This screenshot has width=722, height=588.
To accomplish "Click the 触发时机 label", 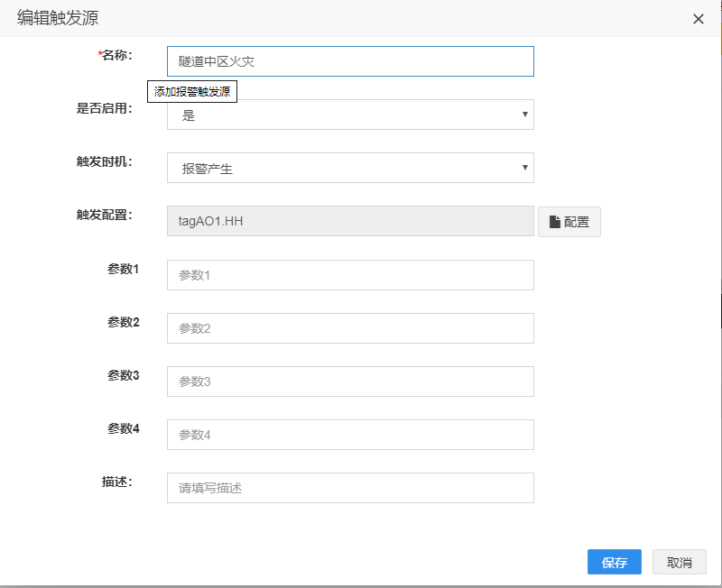I will (x=105, y=161).
